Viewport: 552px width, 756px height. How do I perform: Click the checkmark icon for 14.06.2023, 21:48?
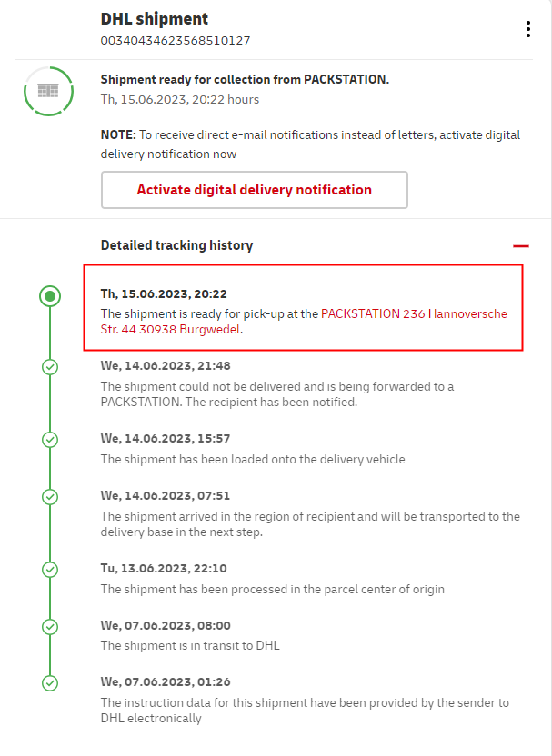point(50,367)
